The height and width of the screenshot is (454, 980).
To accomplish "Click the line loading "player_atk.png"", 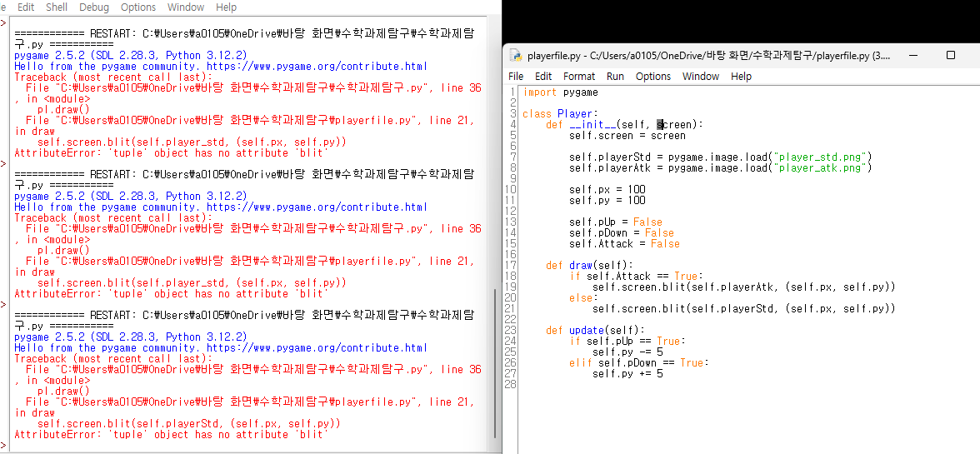I will coord(720,168).
